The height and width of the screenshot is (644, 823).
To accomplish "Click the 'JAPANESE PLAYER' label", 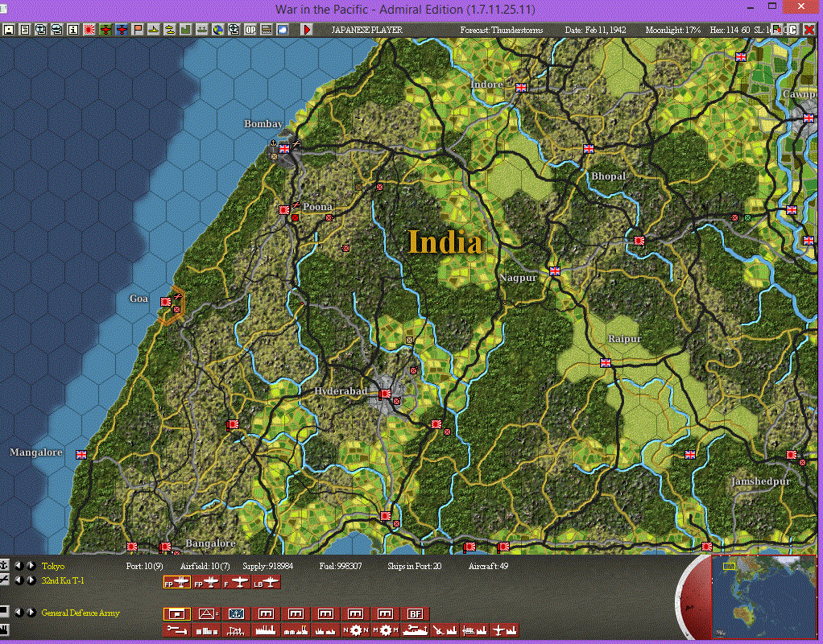I will point(366,30).
